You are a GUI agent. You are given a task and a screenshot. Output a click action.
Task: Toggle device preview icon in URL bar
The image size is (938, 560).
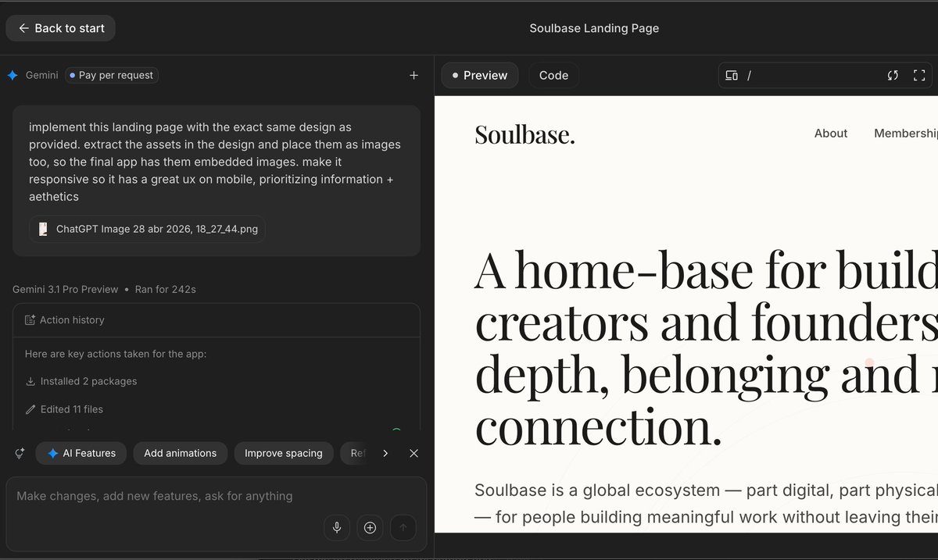point(732,76)
